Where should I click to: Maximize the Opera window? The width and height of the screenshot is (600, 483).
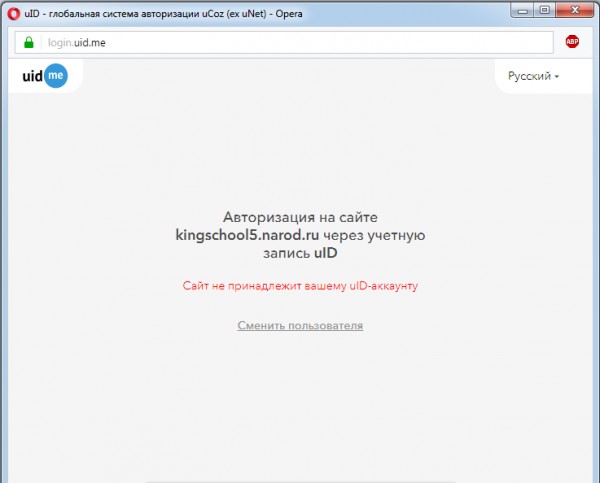(x=545, y=10)
